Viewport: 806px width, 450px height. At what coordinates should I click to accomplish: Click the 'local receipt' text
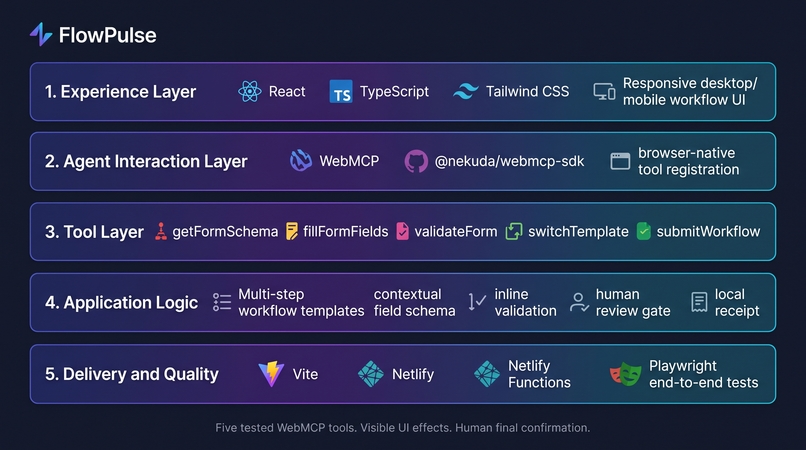click(737, 302)
